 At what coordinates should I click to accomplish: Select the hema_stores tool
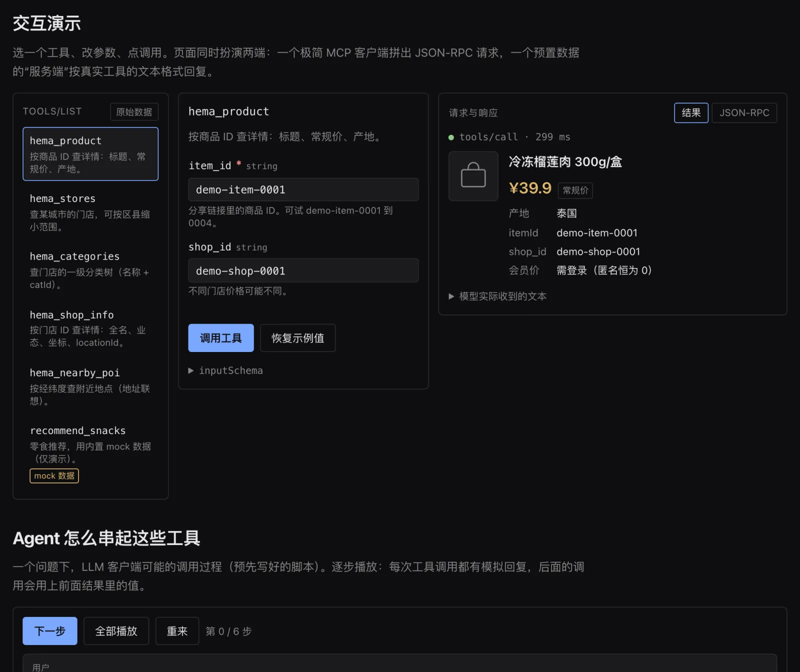90,212
